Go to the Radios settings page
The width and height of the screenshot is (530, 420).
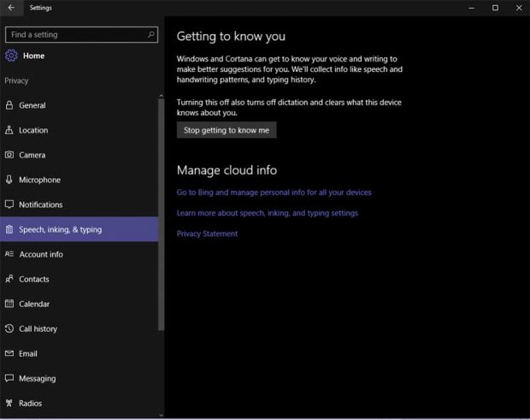(x=30, y=403)
